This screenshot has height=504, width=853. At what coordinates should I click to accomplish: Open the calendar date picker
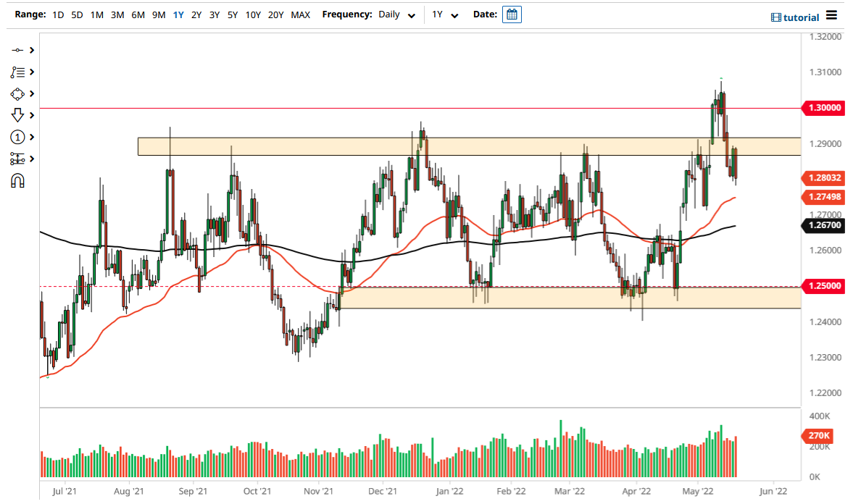click(x=512, y=14)
